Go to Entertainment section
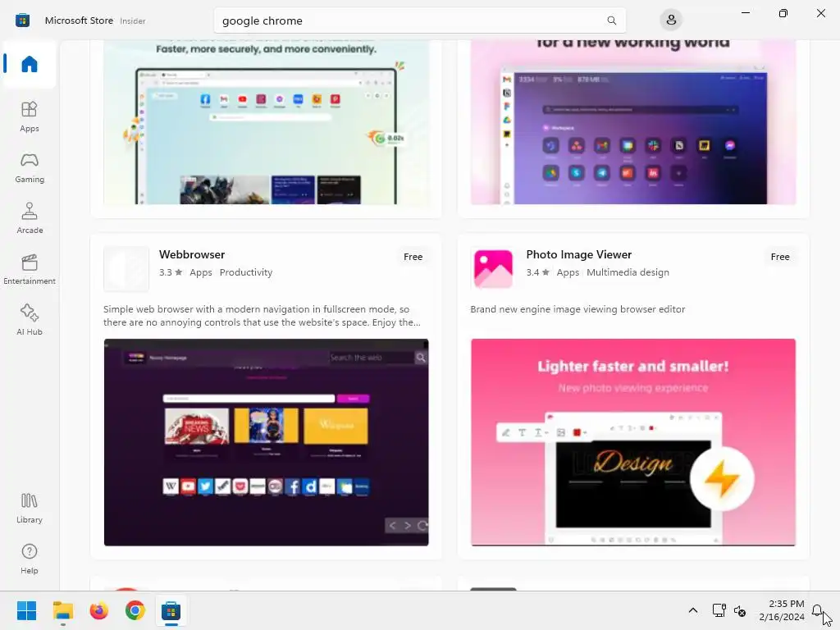 tap(30, 269)
